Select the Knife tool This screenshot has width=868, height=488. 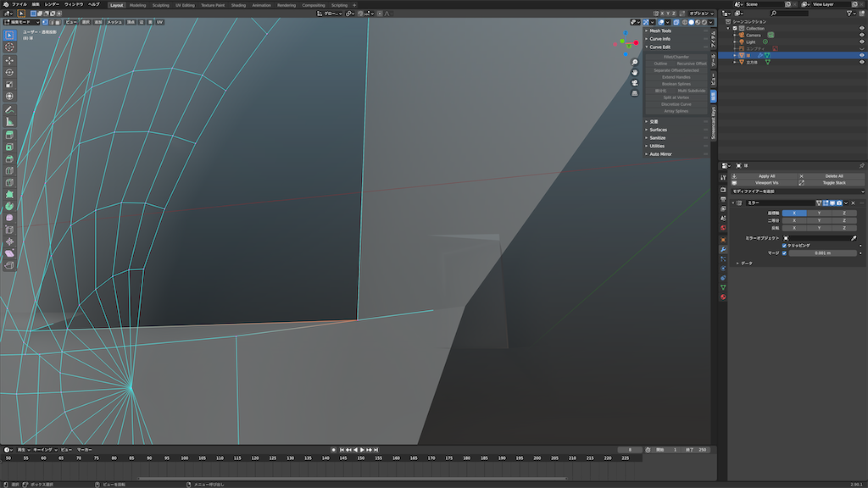9,183
